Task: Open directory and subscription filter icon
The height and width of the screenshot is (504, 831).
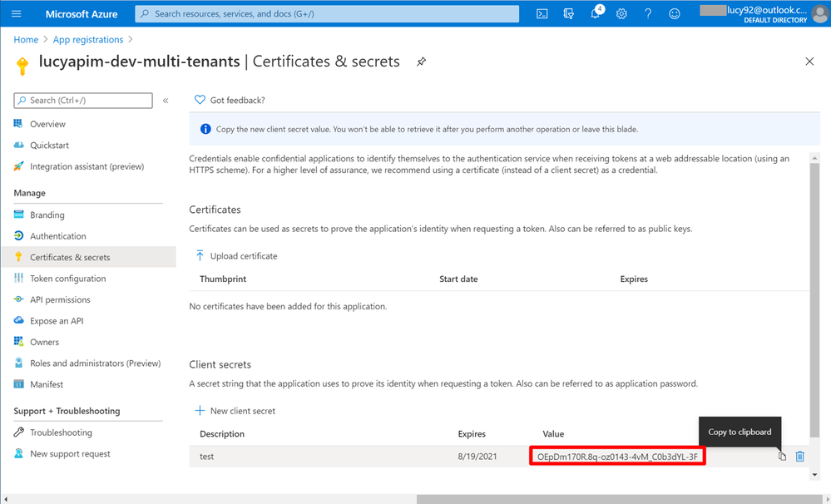Action: click(569, 14)
